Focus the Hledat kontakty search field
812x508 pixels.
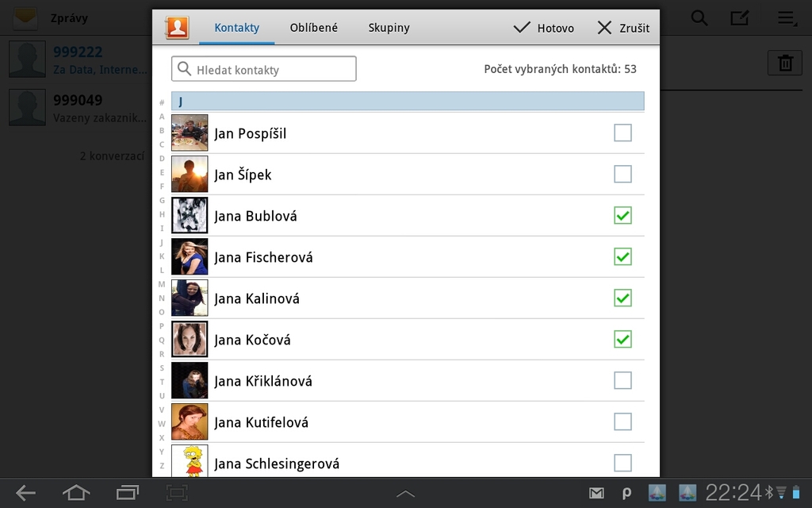pos(264,69)
